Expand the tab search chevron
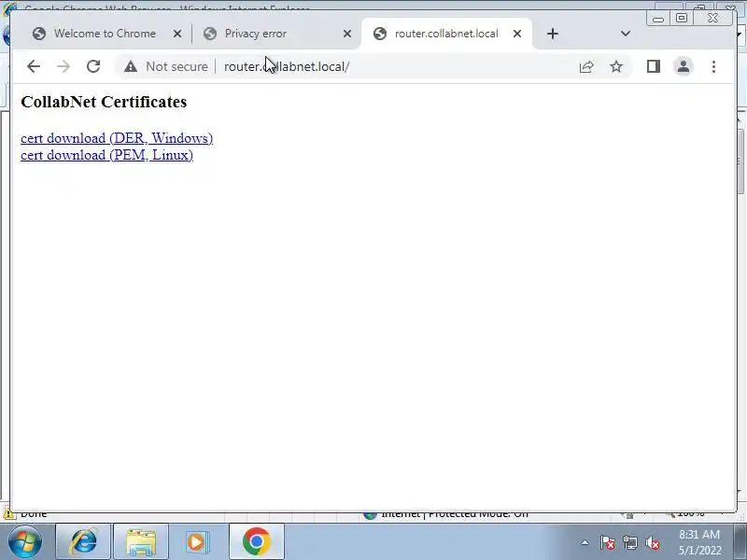Image resolution: width=747 pixels, height=560 pixels. click(626, 34)
